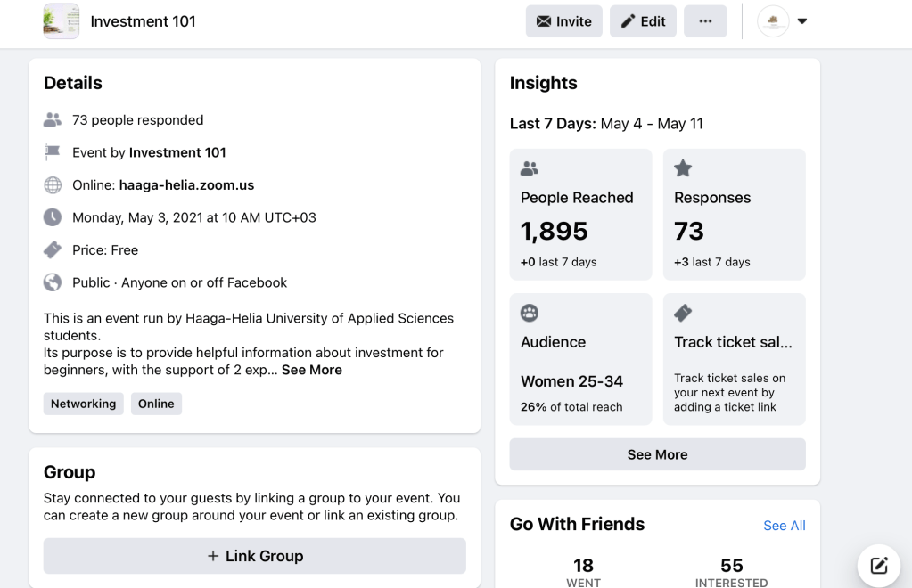Click the compose new message icon
The height and width of the screenshot is (588, 912).
click(x=879, y=565)
